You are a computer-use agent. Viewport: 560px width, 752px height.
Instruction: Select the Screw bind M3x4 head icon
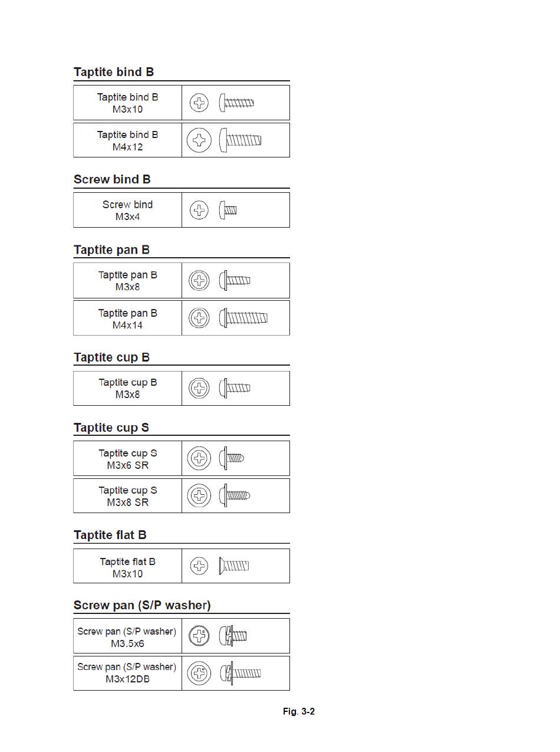point(199,210)
